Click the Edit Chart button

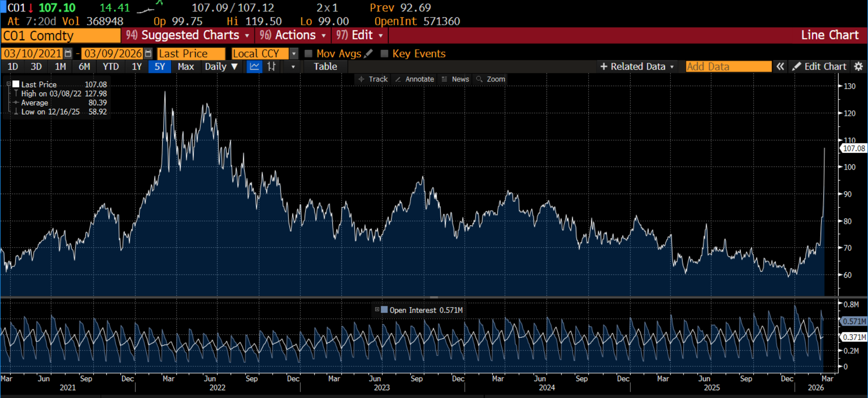[x=819, y=67]
